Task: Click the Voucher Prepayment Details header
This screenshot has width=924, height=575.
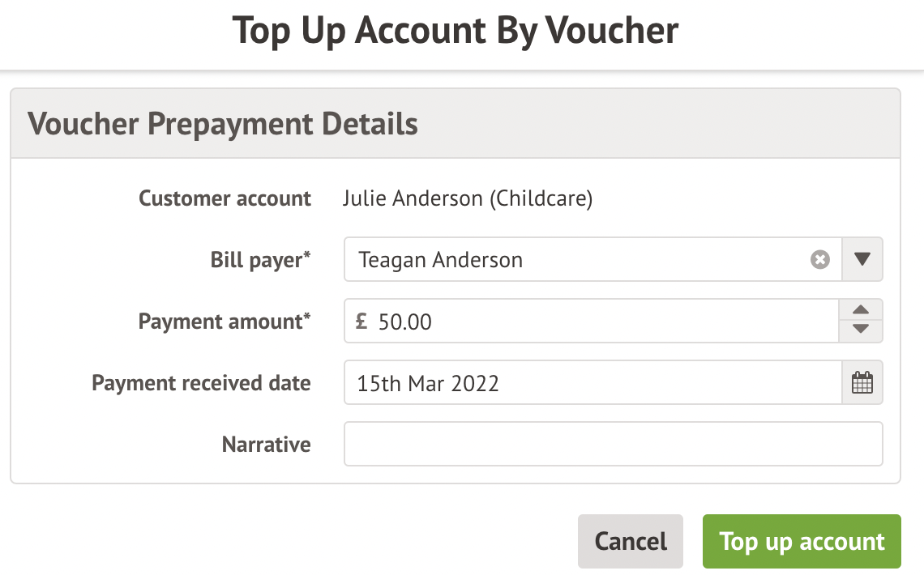Action: pos(223,124)
